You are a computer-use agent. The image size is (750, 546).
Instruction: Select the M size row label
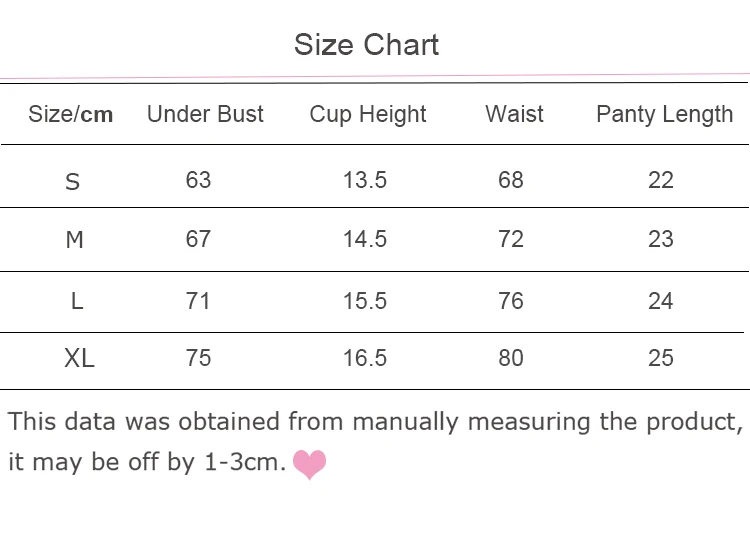tap(74, 240)
